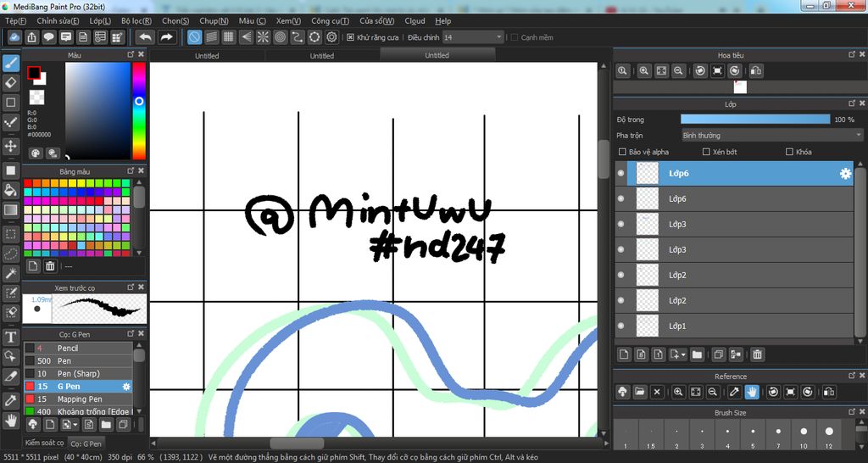Select the Lasso selection tool
The height and width of the screenshot is (463, 868).
(10, 254)
